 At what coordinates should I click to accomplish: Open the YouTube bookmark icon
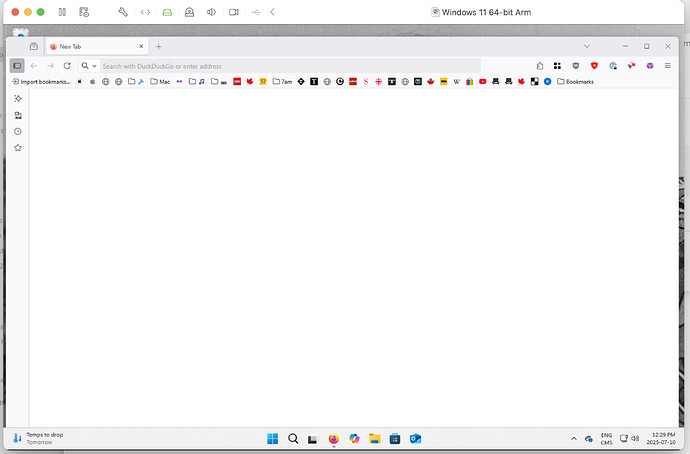(x=482, y=82)
